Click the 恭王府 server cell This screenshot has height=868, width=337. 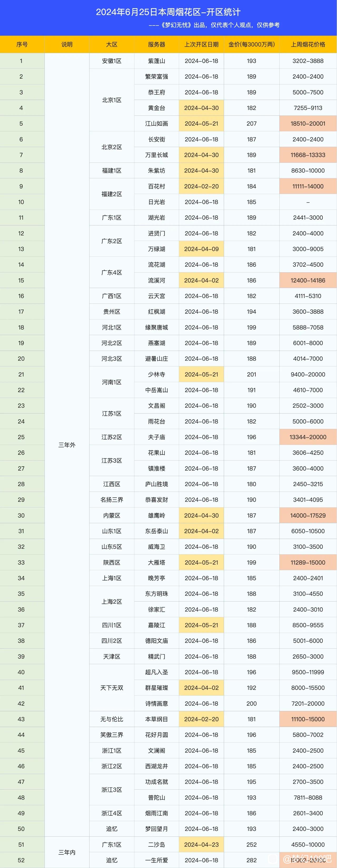coord(157,92)
